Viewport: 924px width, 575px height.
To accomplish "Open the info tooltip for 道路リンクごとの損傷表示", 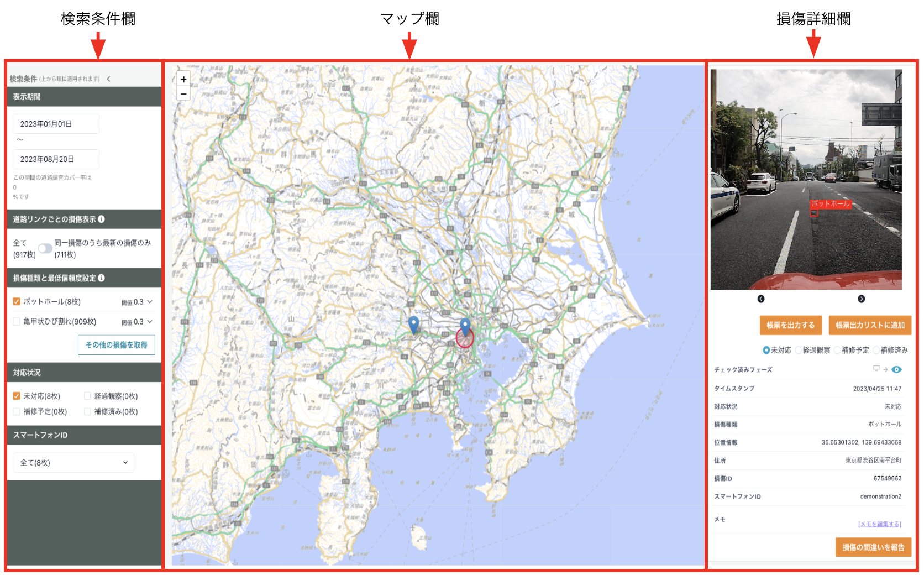I will 101,219.
